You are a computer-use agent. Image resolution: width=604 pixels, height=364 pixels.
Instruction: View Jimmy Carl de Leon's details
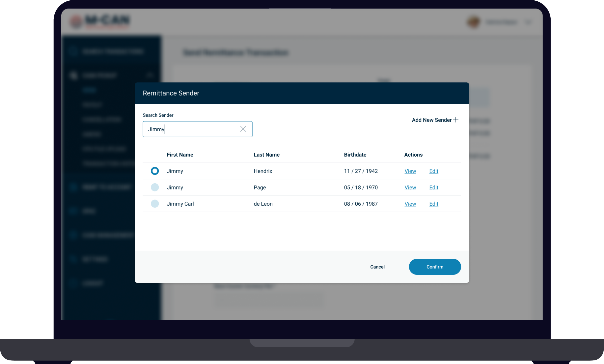410,204
